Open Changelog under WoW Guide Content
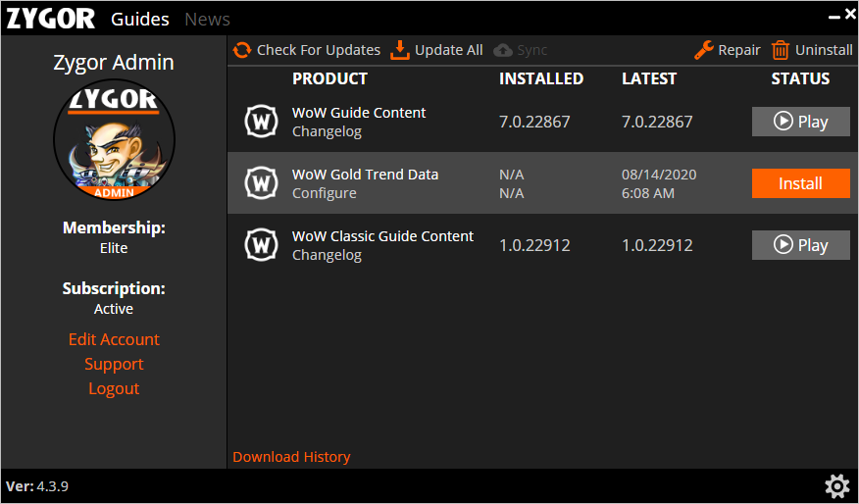The image size is (859, 504). 327,131
